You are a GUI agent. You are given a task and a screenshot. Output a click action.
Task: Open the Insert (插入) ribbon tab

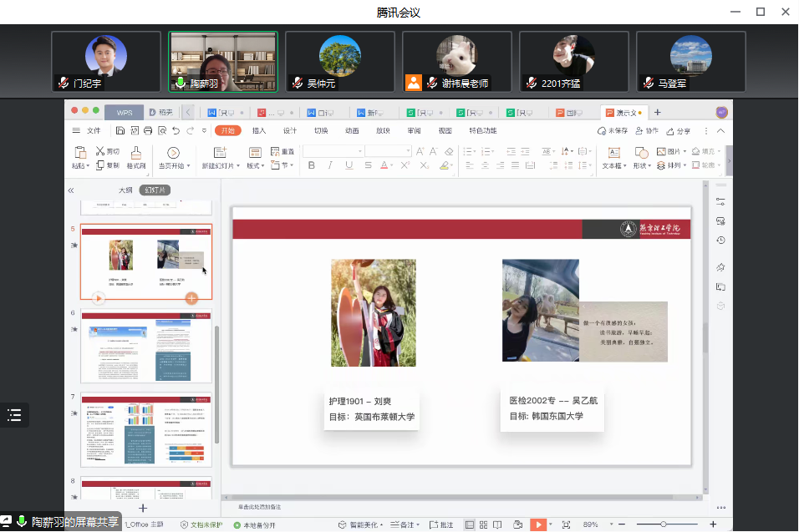[259, 131]
